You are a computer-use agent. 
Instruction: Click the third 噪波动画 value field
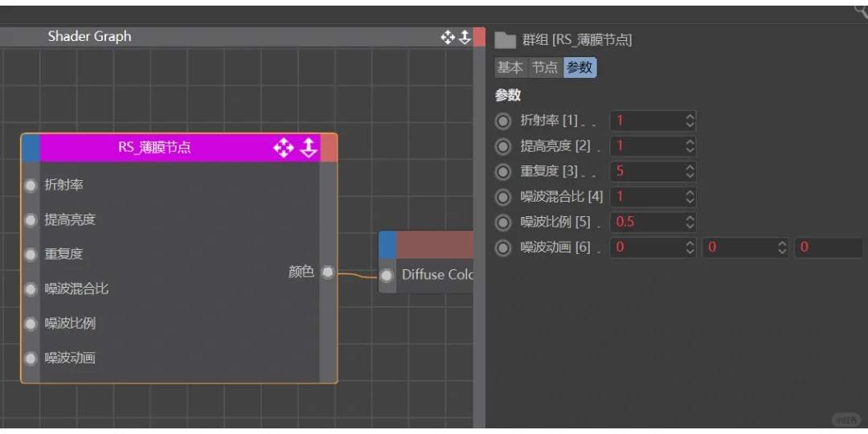point(829,248)
